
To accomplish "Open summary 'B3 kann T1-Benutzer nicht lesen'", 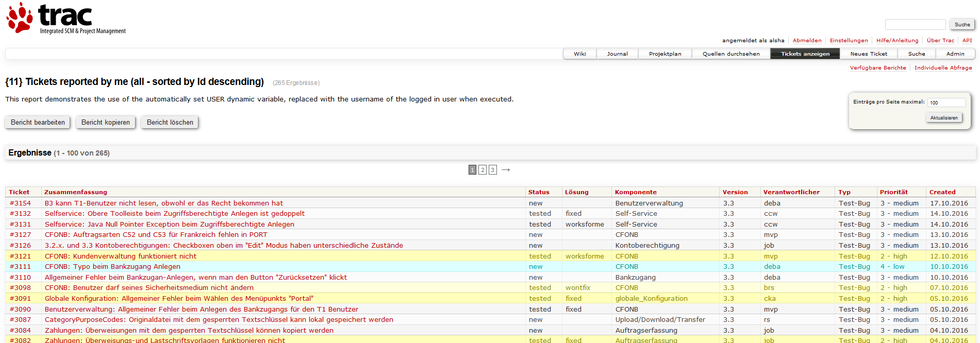I will (x=164, y=203).
